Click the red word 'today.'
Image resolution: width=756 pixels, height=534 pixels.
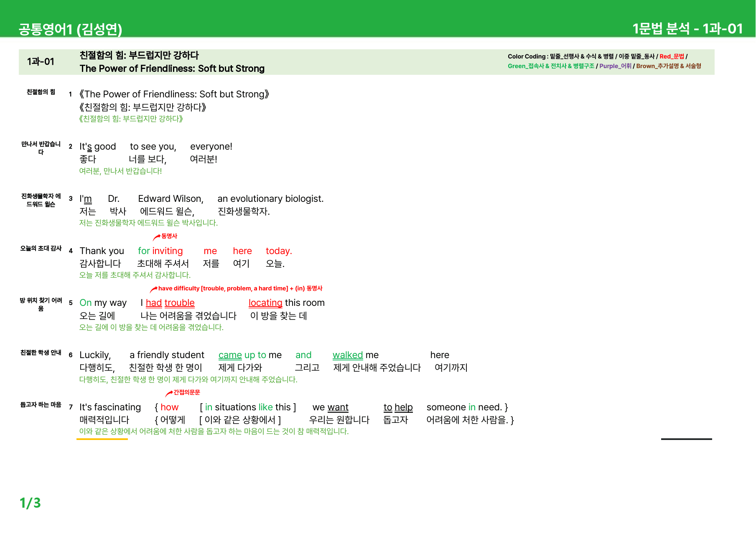click(x=279, y=251)
